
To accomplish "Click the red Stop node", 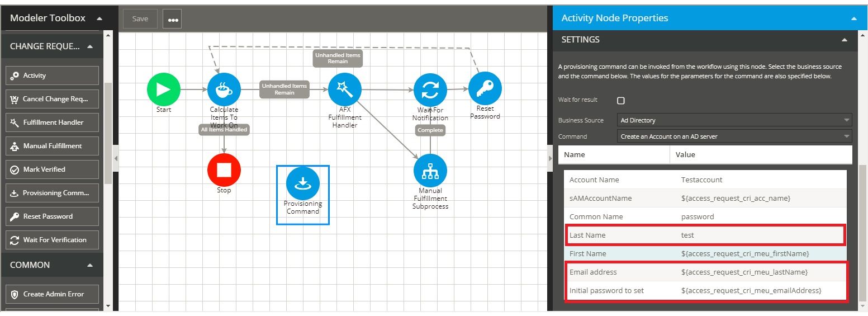I will [x=224, y=170].
